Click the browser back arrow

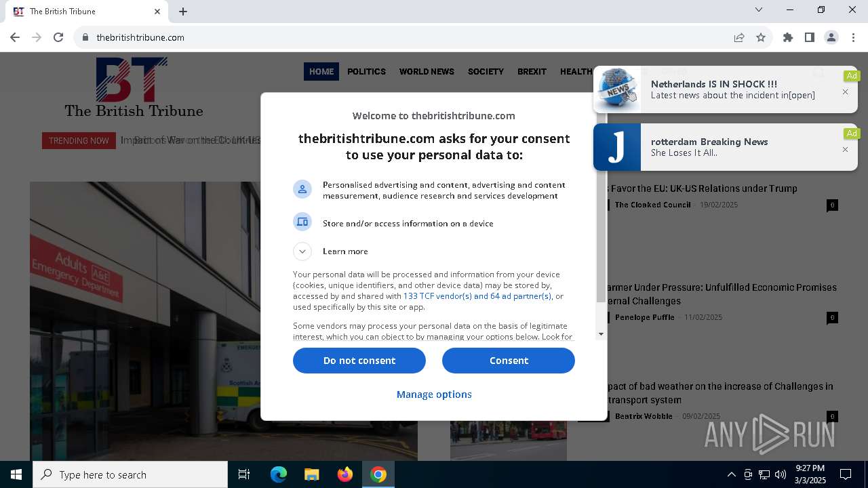pos(15,37)
